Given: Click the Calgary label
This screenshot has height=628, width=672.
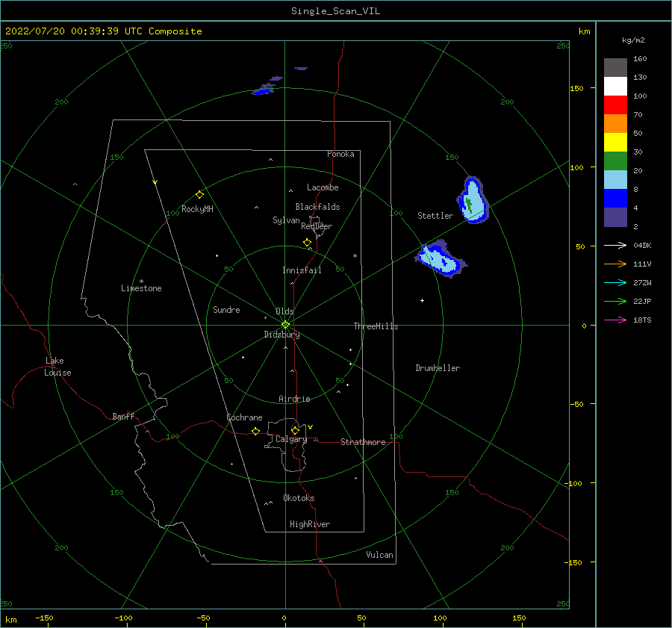Looking at the screenshot, I should coord(291,439).
